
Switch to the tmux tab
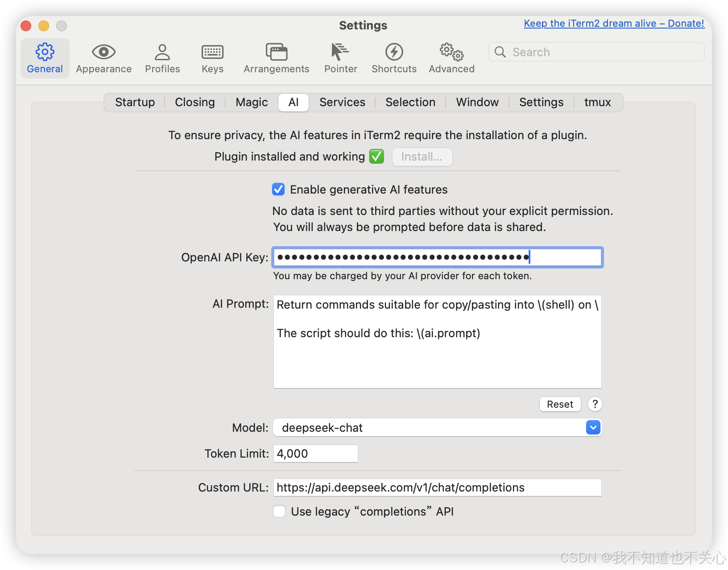(597, 102)
